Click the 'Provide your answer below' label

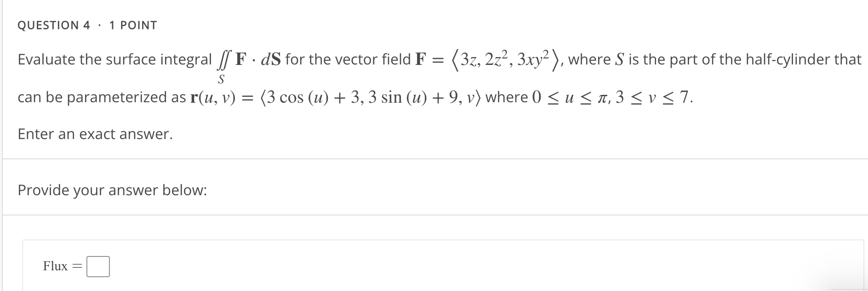pos(112,190)
